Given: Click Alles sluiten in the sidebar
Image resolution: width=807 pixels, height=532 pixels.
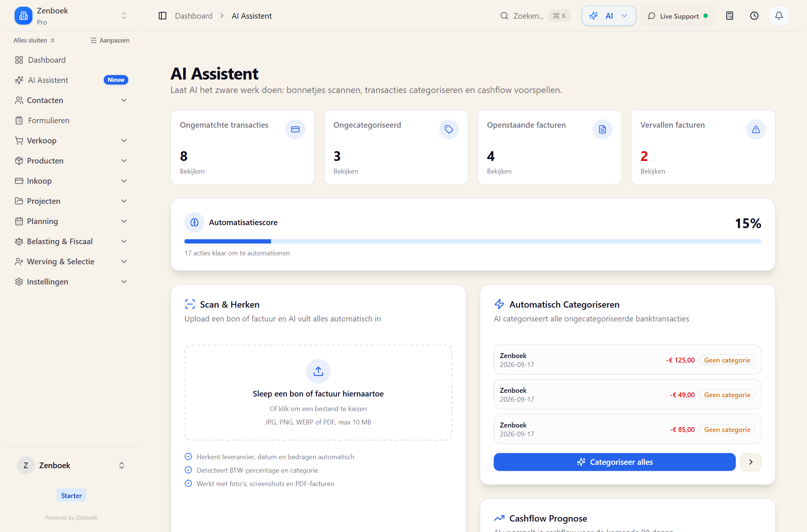Looking at the screenshot, I should click(x=34, y=40).
